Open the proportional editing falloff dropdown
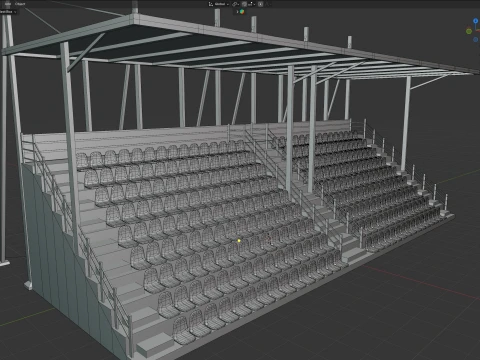The height and width of the screenshot is (360, 480). point(268,4)
